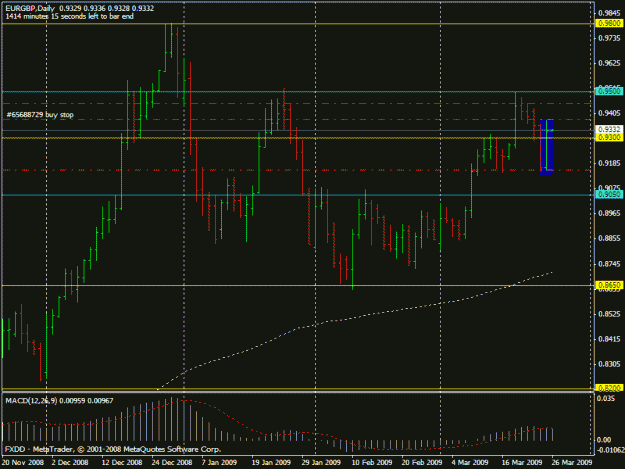Image resolution: width=625 pixels, height=469 pixels.
Task: Click the '16 Mar 2009' date label
Action: [522, 462]
